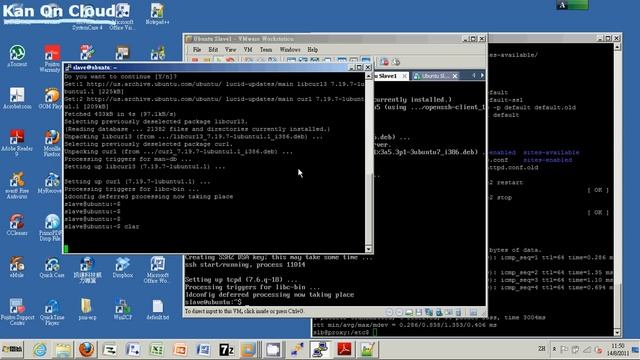The image size is (640, 360).
Task: Open the GOM Player desktop shortcut
Action: point(51,98)
